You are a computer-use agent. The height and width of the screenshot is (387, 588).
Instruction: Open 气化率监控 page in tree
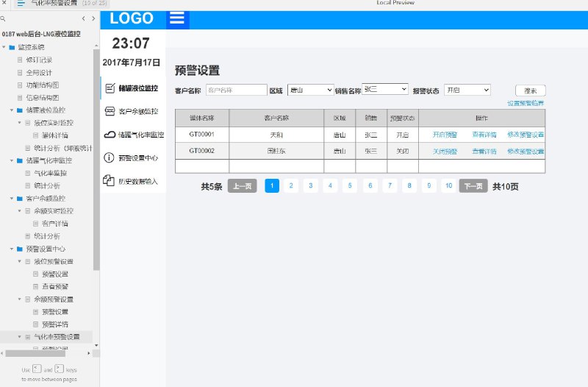pyautogui.click(x=50, y=174)
